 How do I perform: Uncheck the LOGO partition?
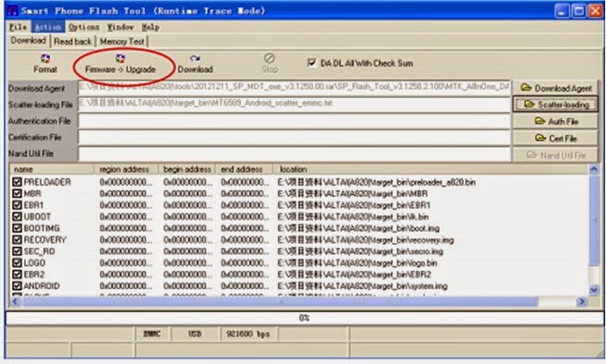(17, 263)
